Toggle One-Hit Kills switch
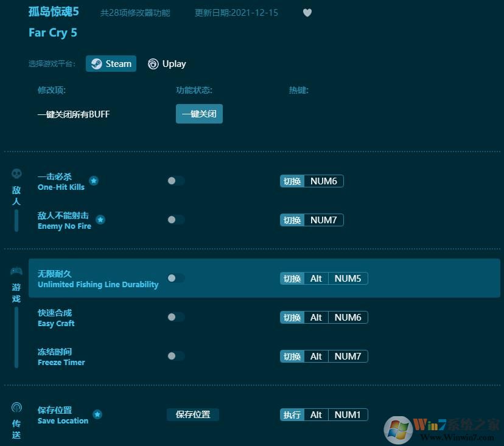 [176, 181]
